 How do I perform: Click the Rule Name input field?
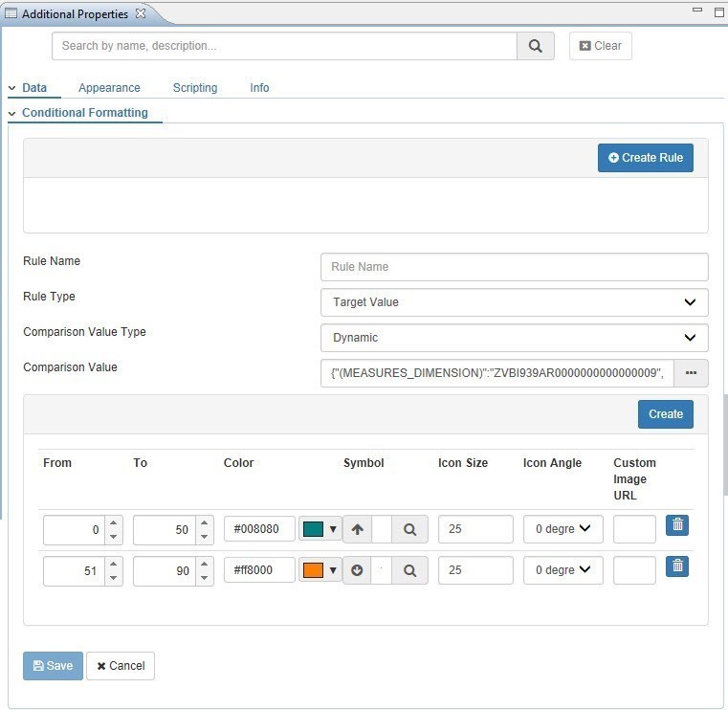(514, 267)
